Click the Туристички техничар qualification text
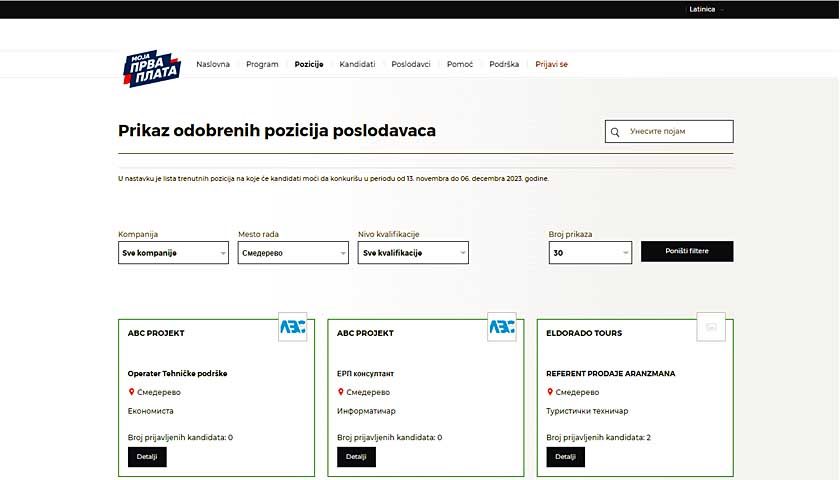 [587, 411]
